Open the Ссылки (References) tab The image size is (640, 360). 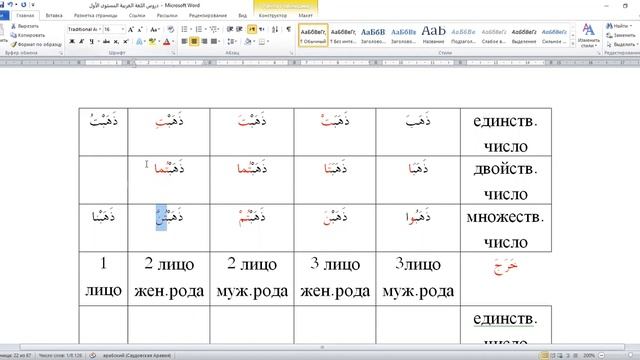click(x=137, y=16)
